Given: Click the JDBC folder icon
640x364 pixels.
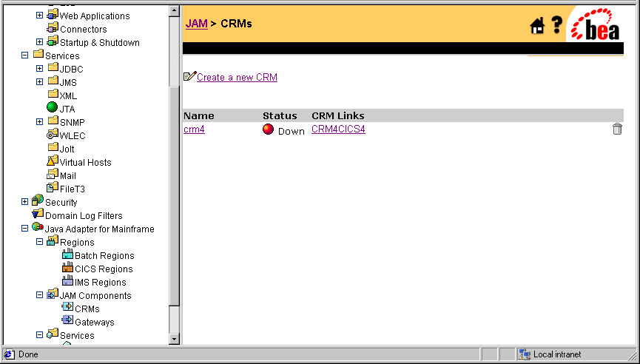Looking at the screenshot, I should pyautogui.click(x=53, y=68).
